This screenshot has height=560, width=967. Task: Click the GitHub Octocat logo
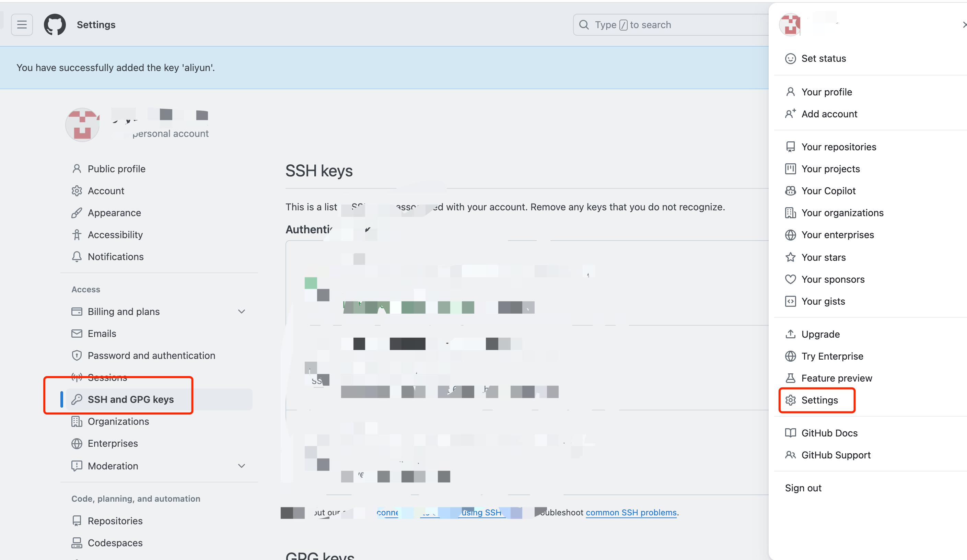(55, 25)
